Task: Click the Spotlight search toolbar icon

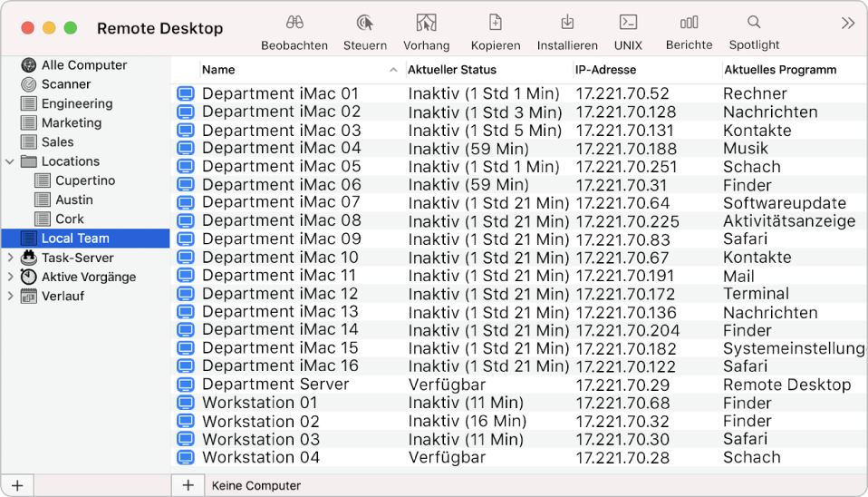Action: (x=754, y=24)
